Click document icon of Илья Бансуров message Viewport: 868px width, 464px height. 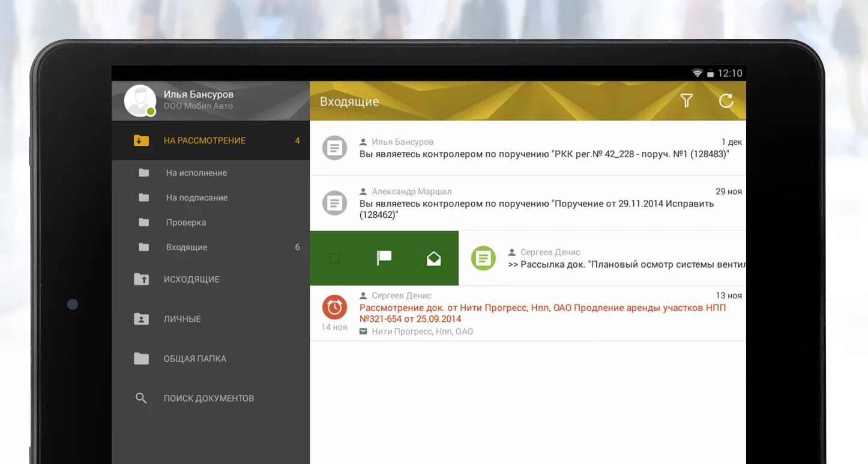[x=334, y=148]
